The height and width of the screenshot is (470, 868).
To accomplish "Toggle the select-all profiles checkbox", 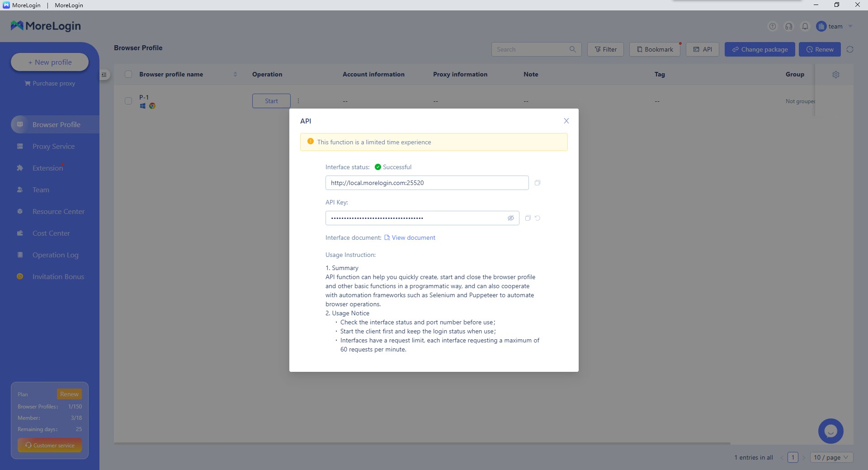I will point(128,74).
